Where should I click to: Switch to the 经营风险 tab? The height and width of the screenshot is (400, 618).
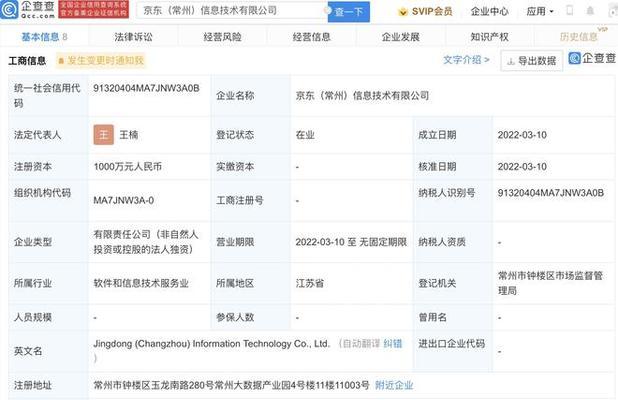coord(222,37)
